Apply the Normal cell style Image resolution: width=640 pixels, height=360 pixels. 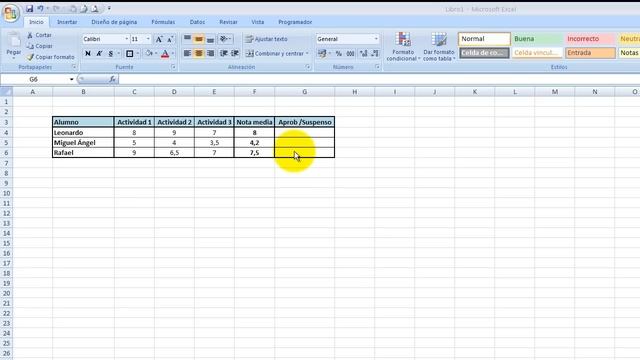pos(484,39)
